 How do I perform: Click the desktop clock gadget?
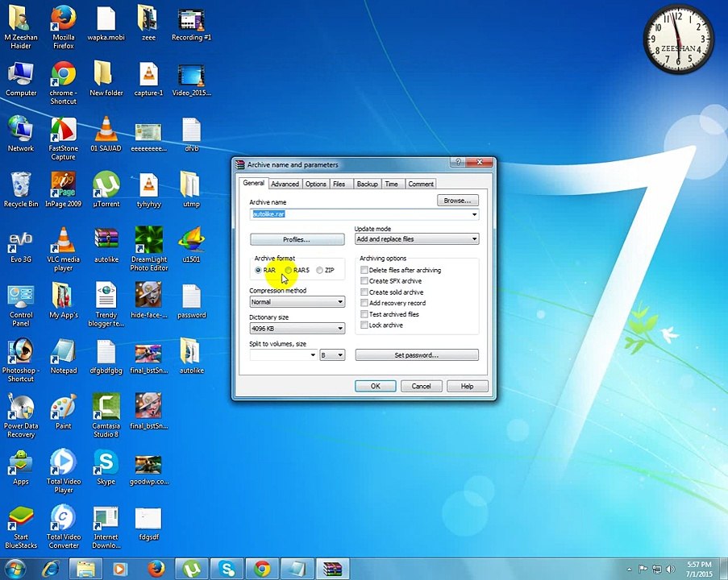(678, 39)
